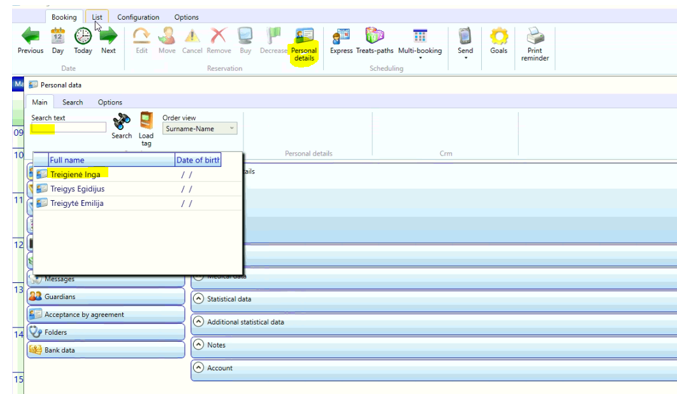Select Treigienė Inga in results
This screenshot has height=394, width=691.
coord(75,175)
